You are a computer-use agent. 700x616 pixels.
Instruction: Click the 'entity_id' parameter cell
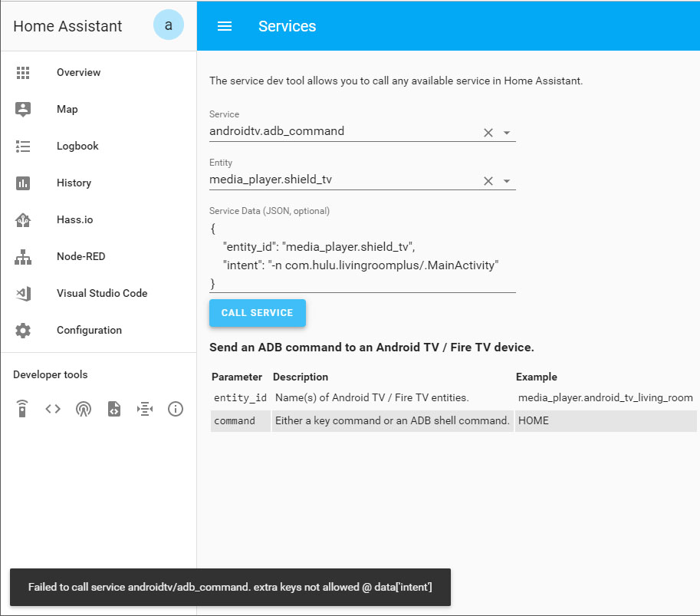click(240, 397)
